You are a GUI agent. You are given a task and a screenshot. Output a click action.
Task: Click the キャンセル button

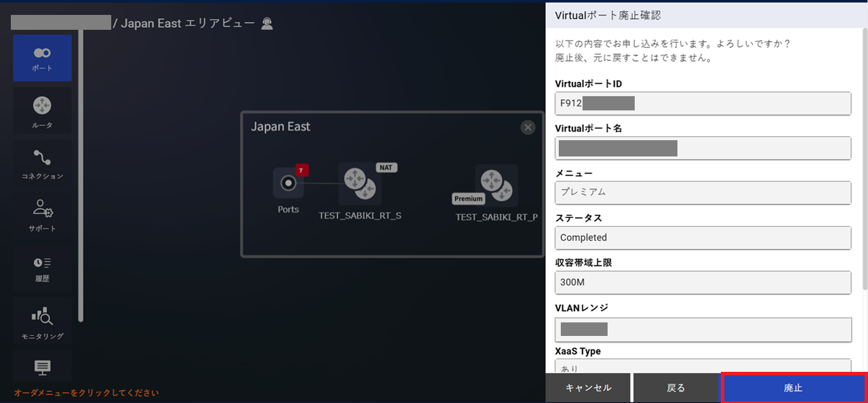pos(587,387)
